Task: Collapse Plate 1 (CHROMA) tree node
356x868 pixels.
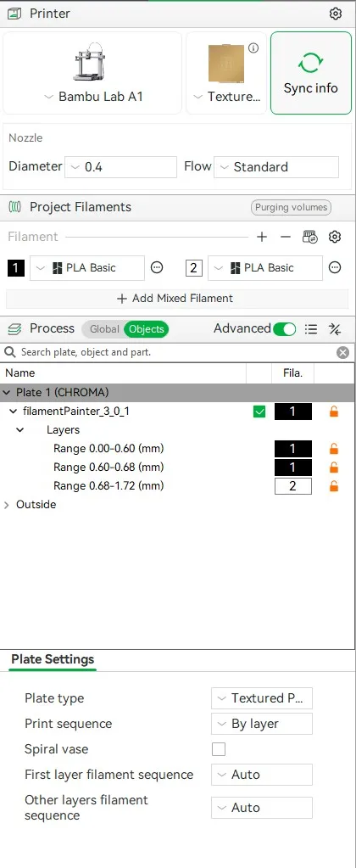Action: tap(7, 393)
